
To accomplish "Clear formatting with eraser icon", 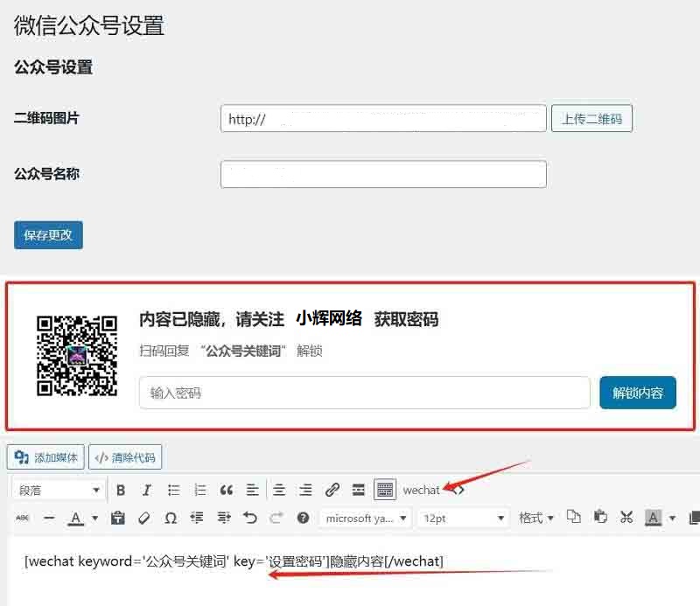I will point(143,518).
